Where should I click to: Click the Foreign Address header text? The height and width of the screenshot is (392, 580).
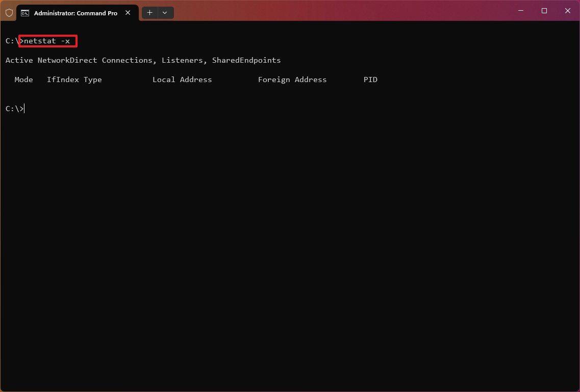tap(292, 79)
